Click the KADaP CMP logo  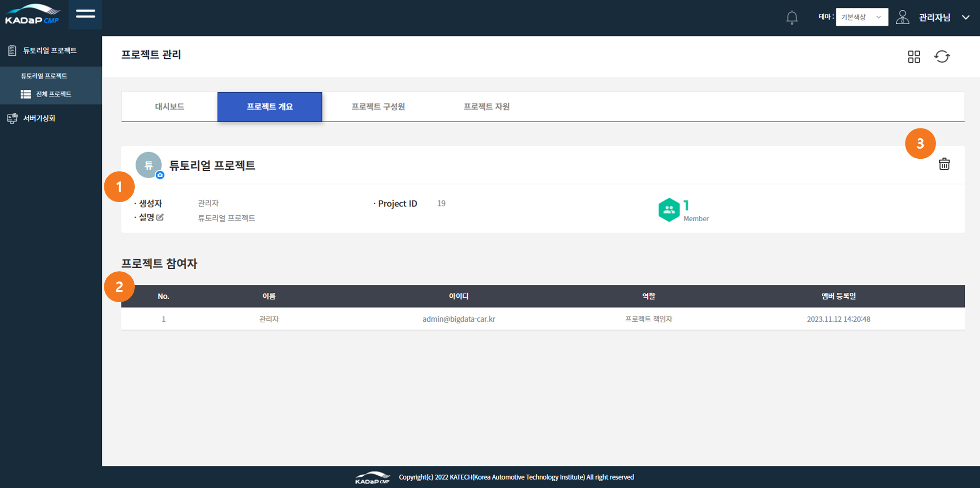(x=32, y=15)
